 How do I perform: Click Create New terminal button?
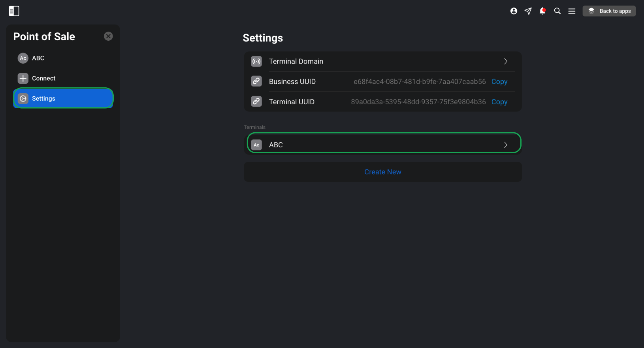(x=383, y=172)
